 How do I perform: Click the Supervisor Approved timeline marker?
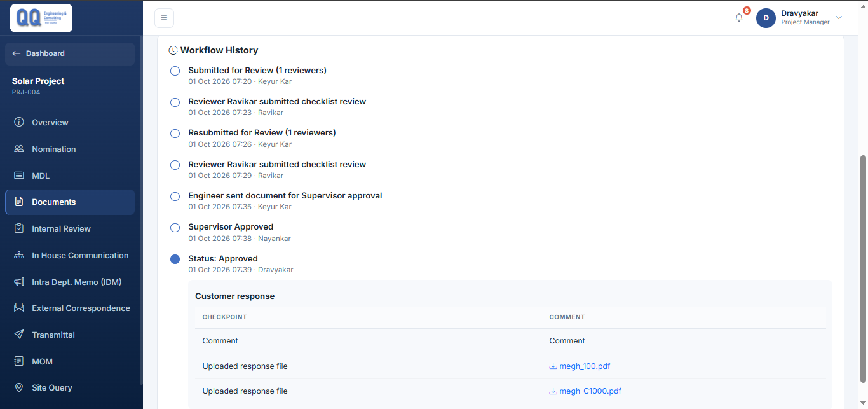click(x=175, y=227)
